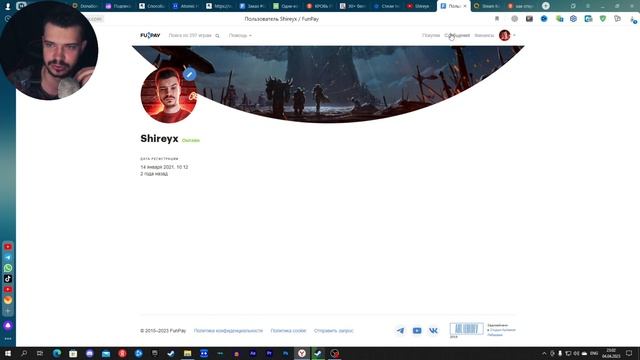640x360 pixels.
Task: Open the Политика cookie link
Action: click(288, 331)
